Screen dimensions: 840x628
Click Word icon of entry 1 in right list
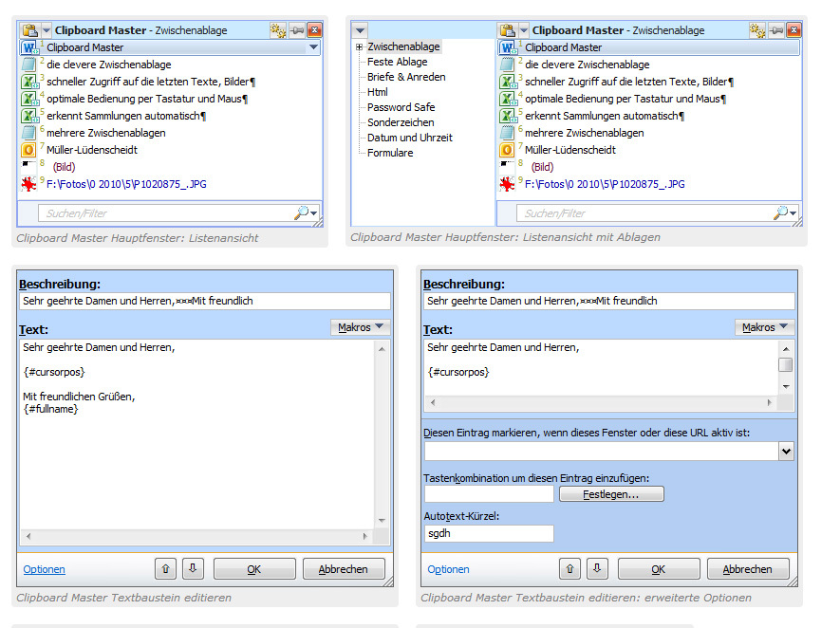click(507, 47)
